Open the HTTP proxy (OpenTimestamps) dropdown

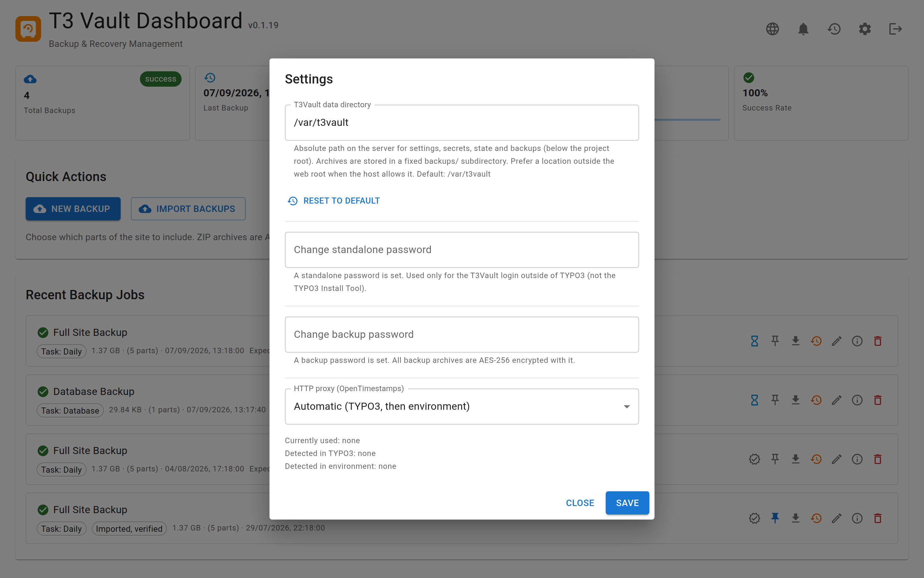click(462, 406)
